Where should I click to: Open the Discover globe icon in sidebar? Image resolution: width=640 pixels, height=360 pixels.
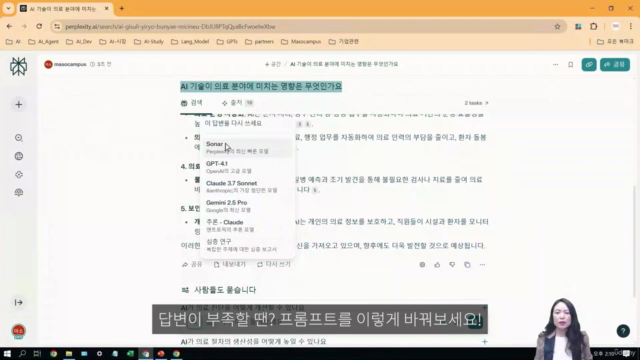pos(18,156)
